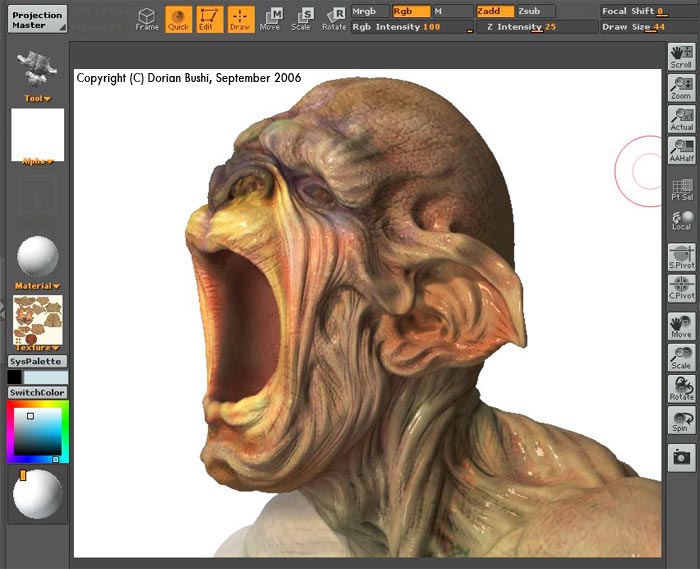Click the light direction sphere
Image resolution: width=700 pixels, height=569 pixels.
[x=38, y=494]
